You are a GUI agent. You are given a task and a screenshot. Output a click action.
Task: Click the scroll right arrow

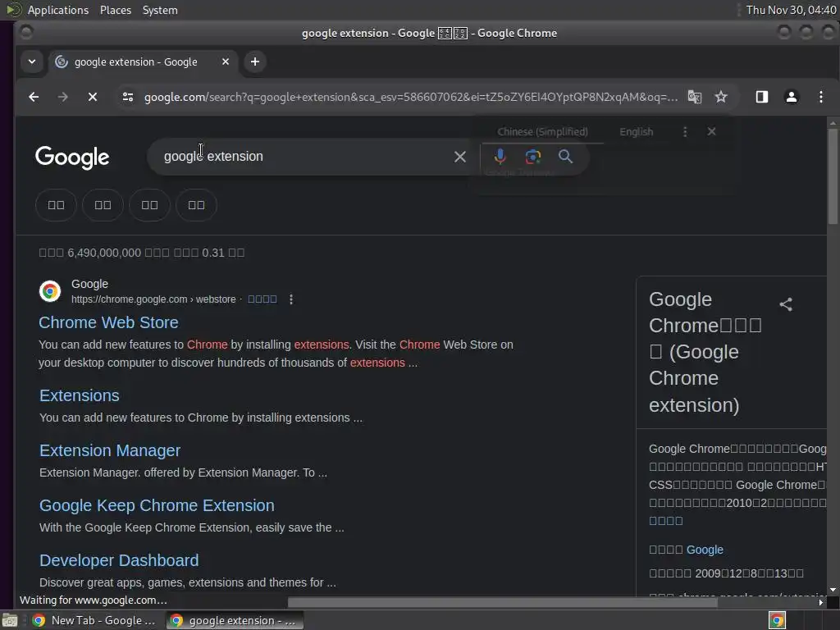click(x=820, y=603)
